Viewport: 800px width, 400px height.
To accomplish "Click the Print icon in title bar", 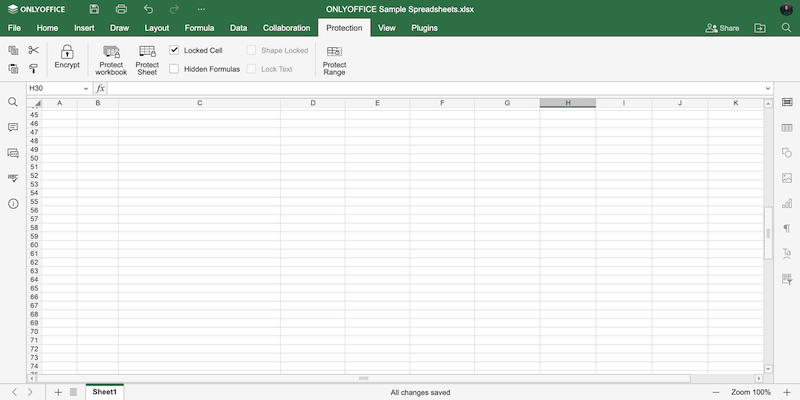I will click(x=121, y=9).
